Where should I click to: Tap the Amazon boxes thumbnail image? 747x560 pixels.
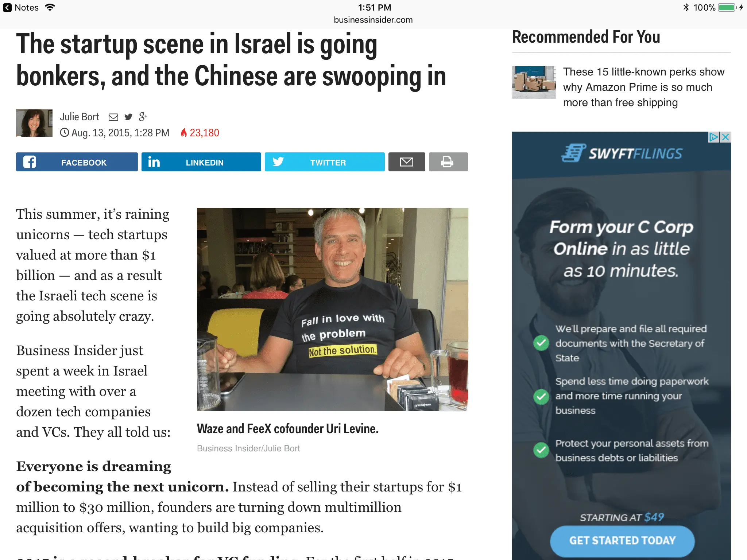[x=534, y=82]
